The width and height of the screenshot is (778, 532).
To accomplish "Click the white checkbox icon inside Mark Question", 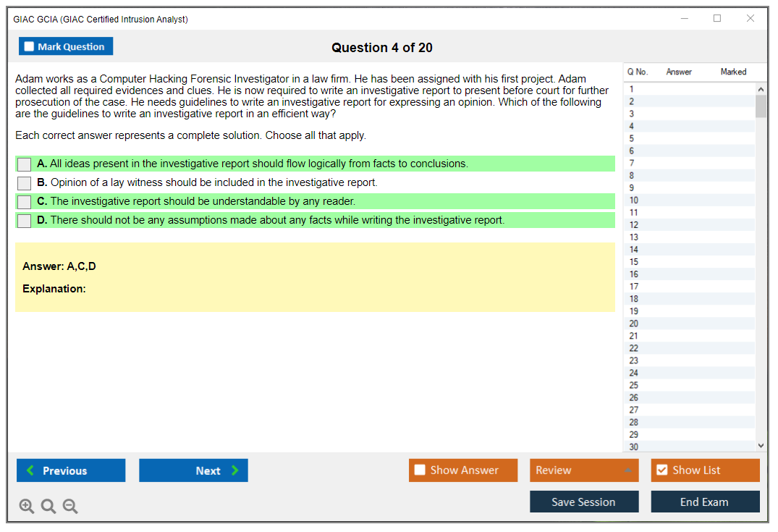I will coord(30,46).
